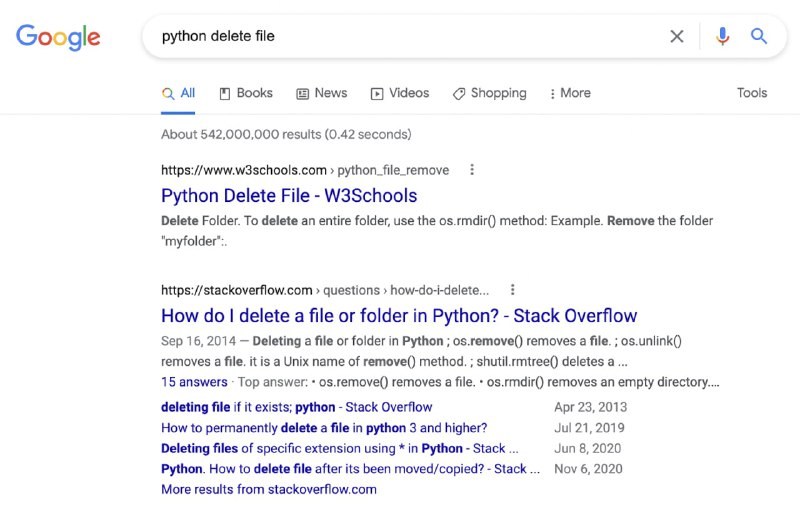
Task: Clear the search query with X
Action: pos(677,36)
